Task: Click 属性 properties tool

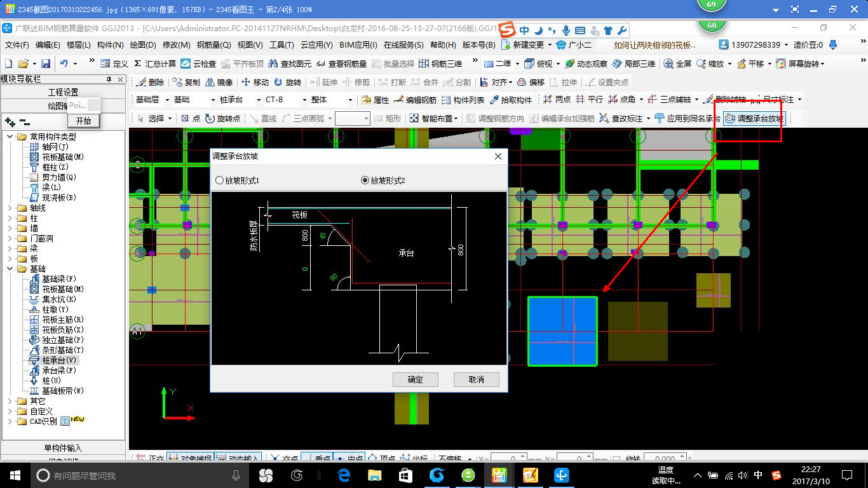Action: 376,100
